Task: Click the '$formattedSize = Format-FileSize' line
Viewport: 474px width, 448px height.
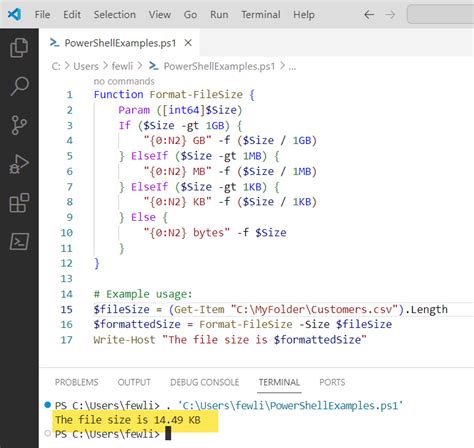Action: [x=243, y=324]
